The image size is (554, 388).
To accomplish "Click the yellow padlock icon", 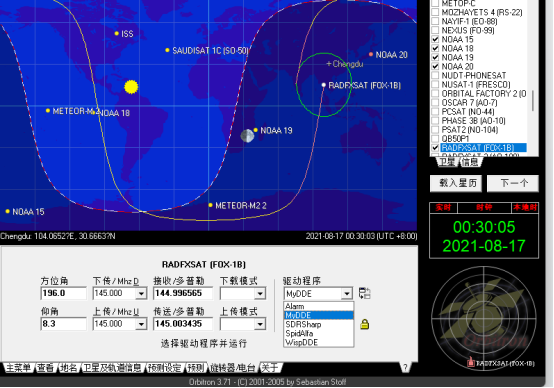I will pos(365,324).
